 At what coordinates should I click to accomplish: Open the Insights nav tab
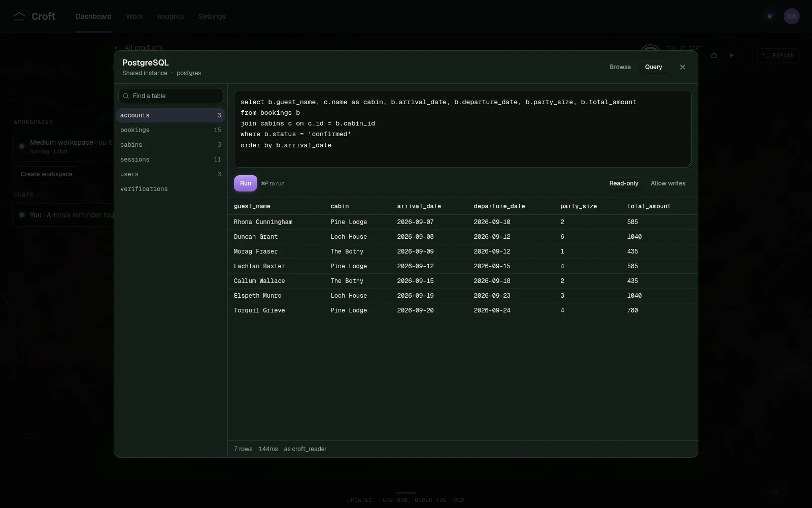171,16
